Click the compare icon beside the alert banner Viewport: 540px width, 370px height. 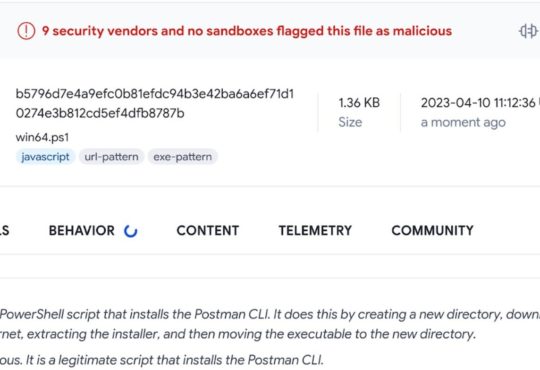tap(528, 31)
